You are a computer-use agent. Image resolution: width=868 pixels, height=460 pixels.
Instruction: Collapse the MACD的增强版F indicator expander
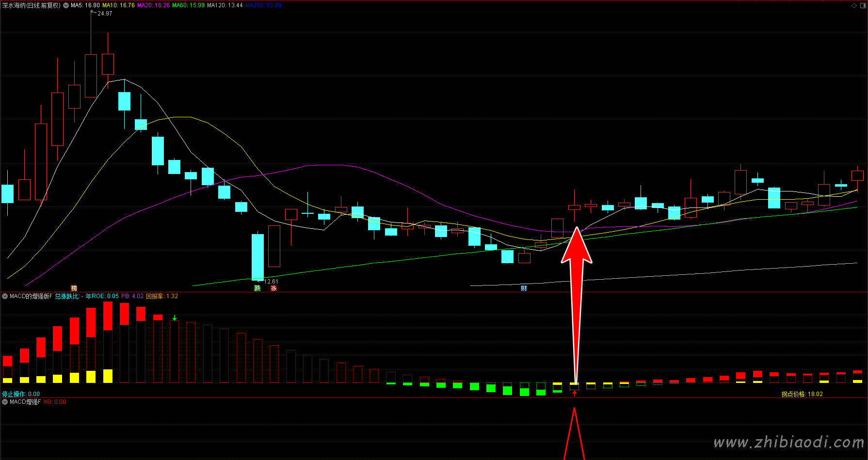click(x=5, y=296)
